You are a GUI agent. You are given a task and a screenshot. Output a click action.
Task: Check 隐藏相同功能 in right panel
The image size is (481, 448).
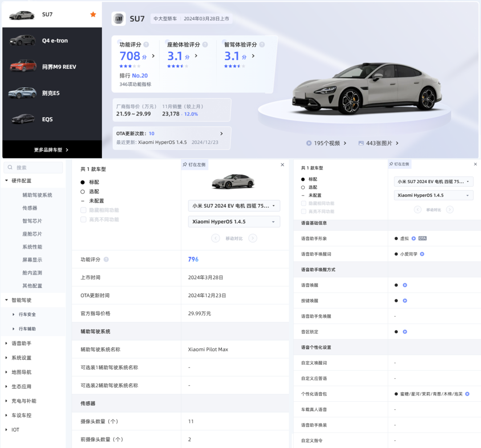303,203
